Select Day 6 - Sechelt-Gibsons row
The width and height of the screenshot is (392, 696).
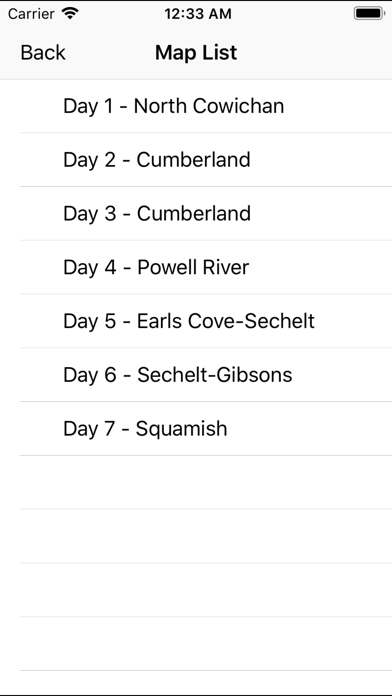point(196,375)
